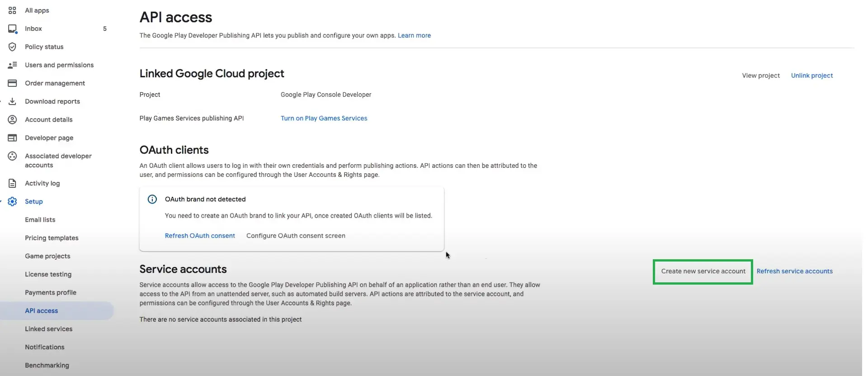This screenshot has height=376, width=868.
Task: Click the OAuth clients heading
Action: click(174, 150)
